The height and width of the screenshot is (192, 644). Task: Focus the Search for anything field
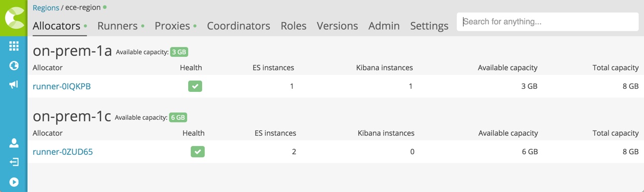[x=547, y=22]
